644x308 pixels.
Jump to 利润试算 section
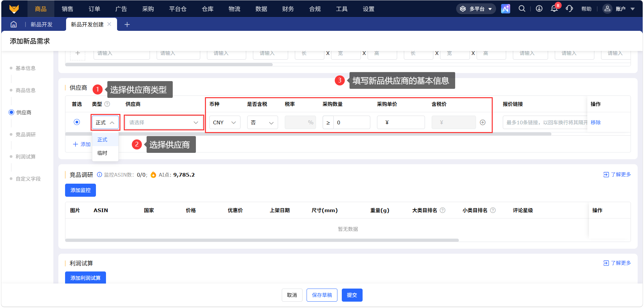click(25, 157)
